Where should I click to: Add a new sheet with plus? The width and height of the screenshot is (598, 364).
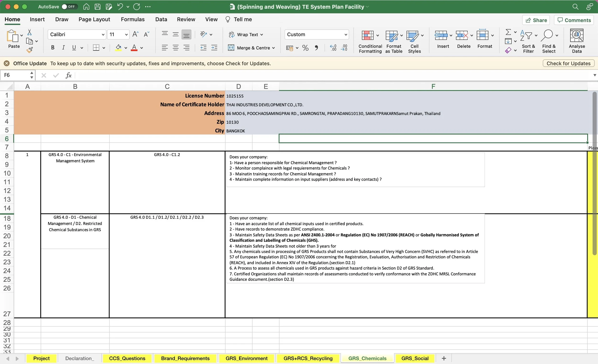[x=444, y=358]
